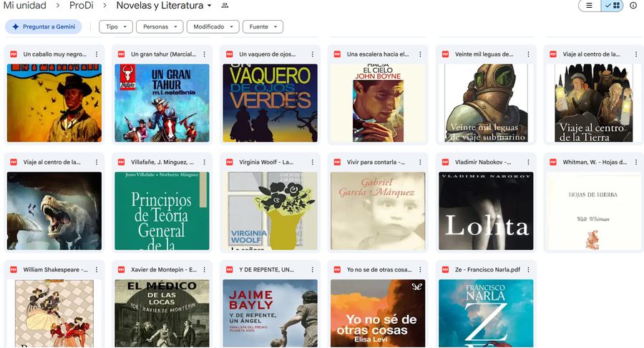Select file title Ze - Francisco Narla.pdf
The height and width of the screenshot is (348, 644).
pyautogui.click(x=487, y=269)
